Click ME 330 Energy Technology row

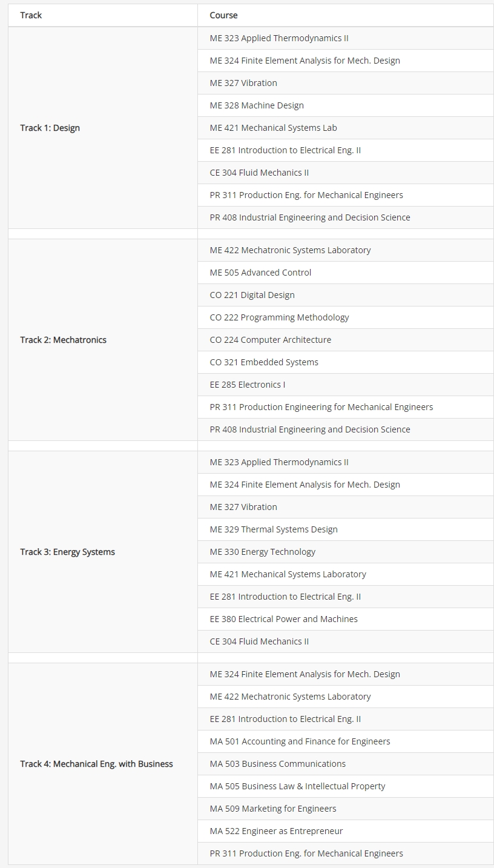point(262,552)
